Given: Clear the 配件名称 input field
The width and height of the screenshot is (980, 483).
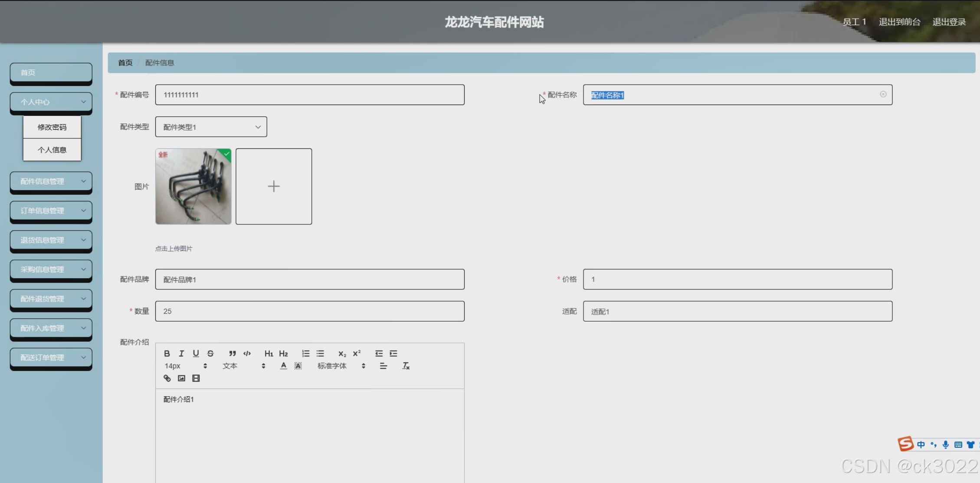Looking at the screenshot, I should click(883, 95).
